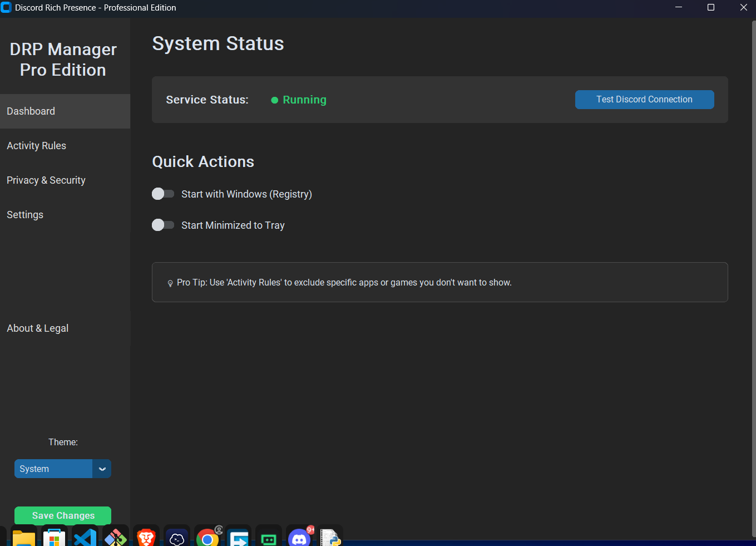Open Google Chrome from the taskbar

click(207, 537)
